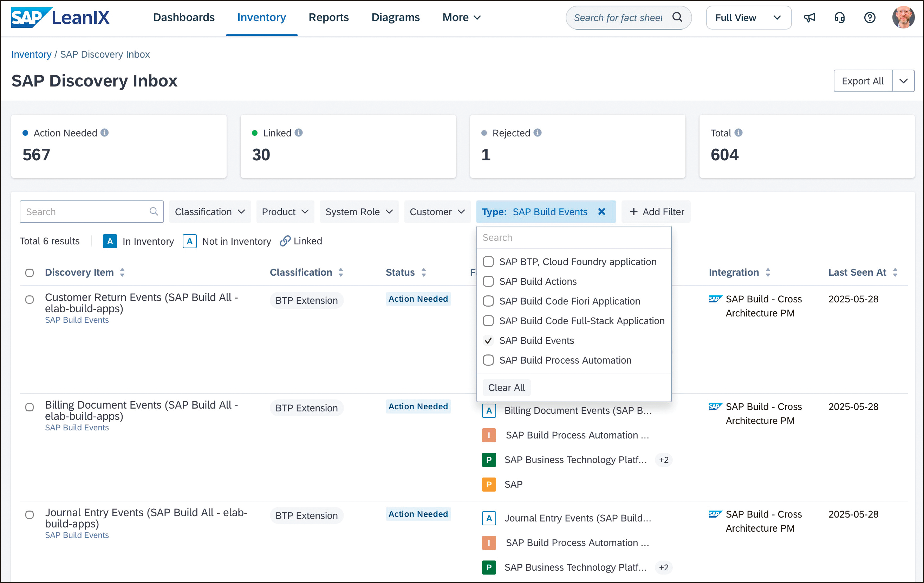924x583 pixels.
Task: Go to the Dashboards tab
Action: point(184,18)
